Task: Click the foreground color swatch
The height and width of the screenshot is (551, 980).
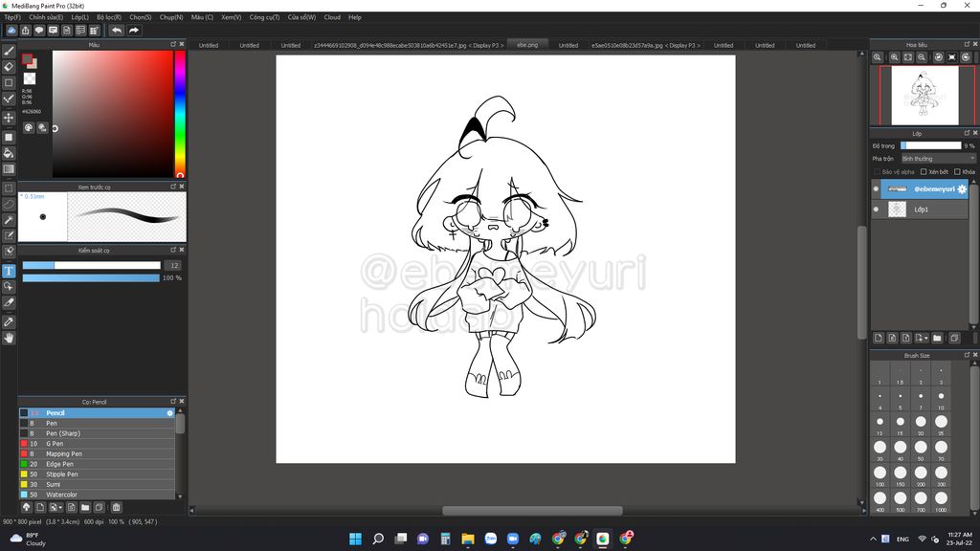Action: tap(27, 59)
